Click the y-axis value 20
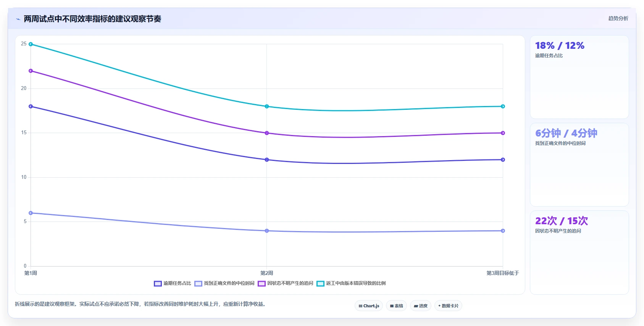 click(x=24, y=88)
